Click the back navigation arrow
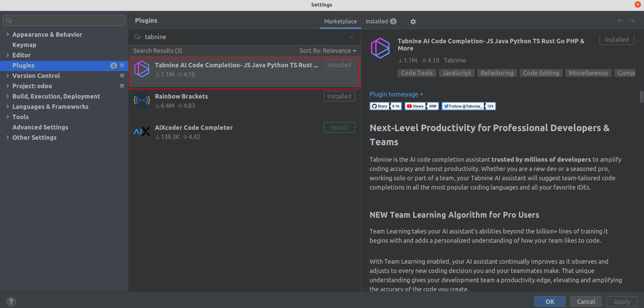This screenshot has height=308, width=644. pyautogui.click(x=620, y=21)
